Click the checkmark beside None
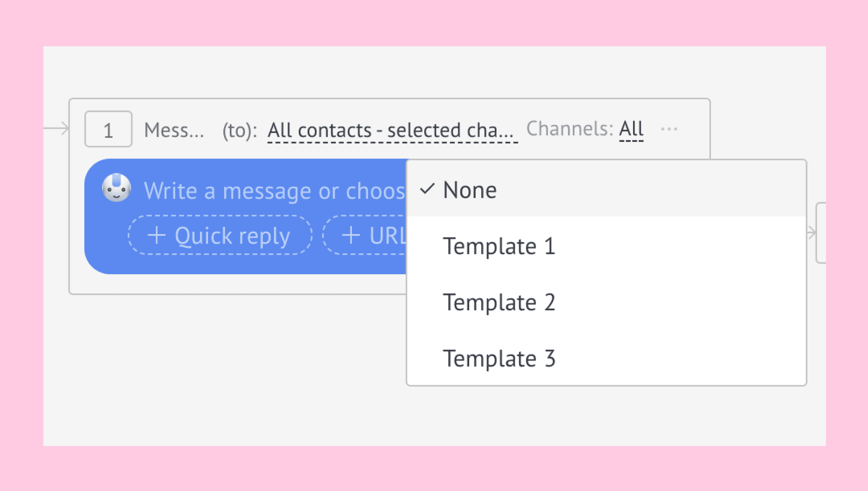The width and height of the screenshot is (868, 491). pyautogui.click(x=427, y=188)
